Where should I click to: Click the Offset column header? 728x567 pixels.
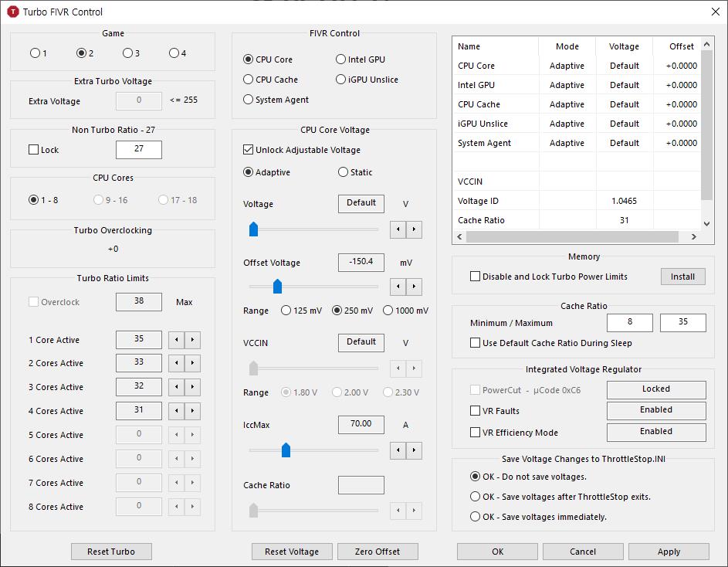[x=677, y=46]
